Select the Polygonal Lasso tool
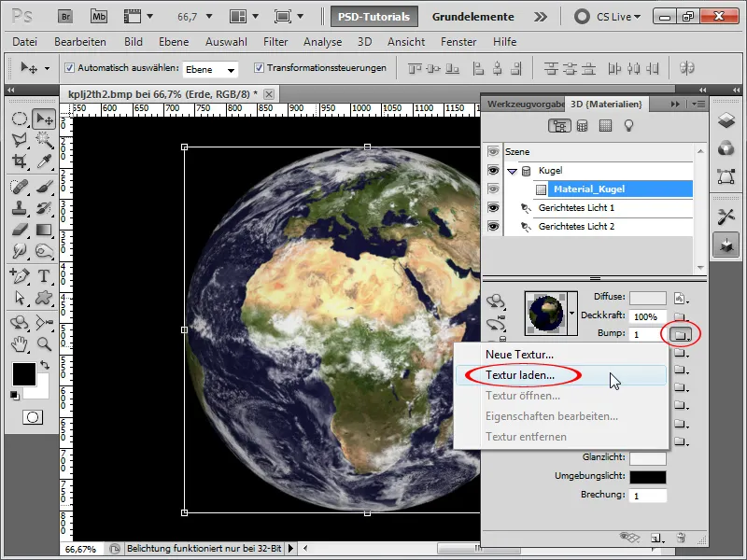The image size is (747, 560). point(19,140)
